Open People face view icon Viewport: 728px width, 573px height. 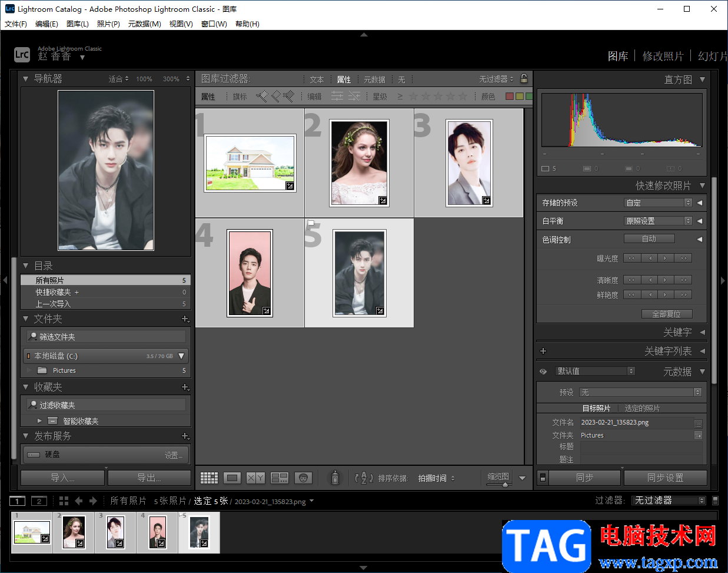(x=303, y=478)
